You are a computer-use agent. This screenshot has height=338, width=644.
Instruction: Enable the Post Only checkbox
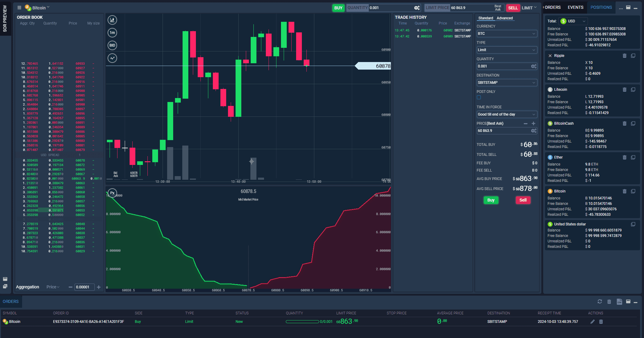[479, 97]
